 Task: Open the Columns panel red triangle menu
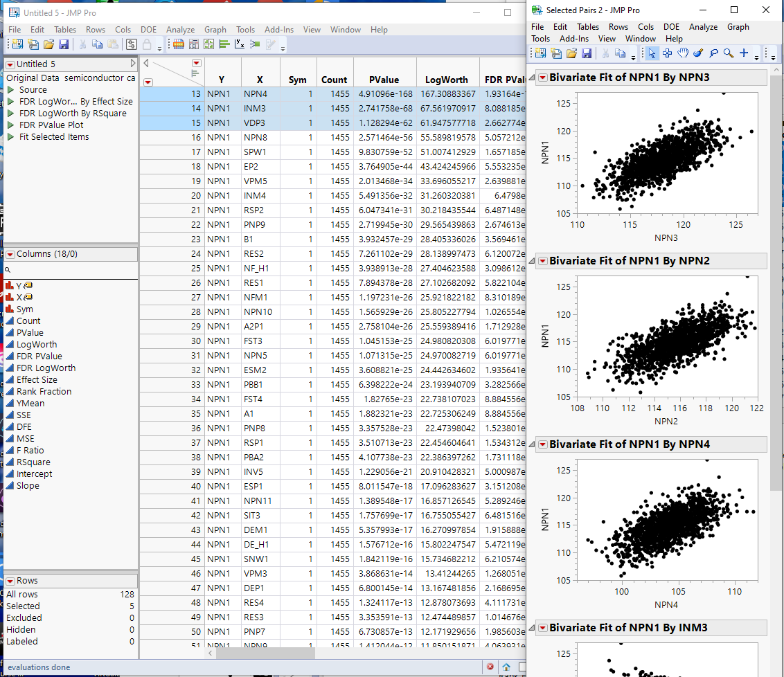click(x=10, y=254)
